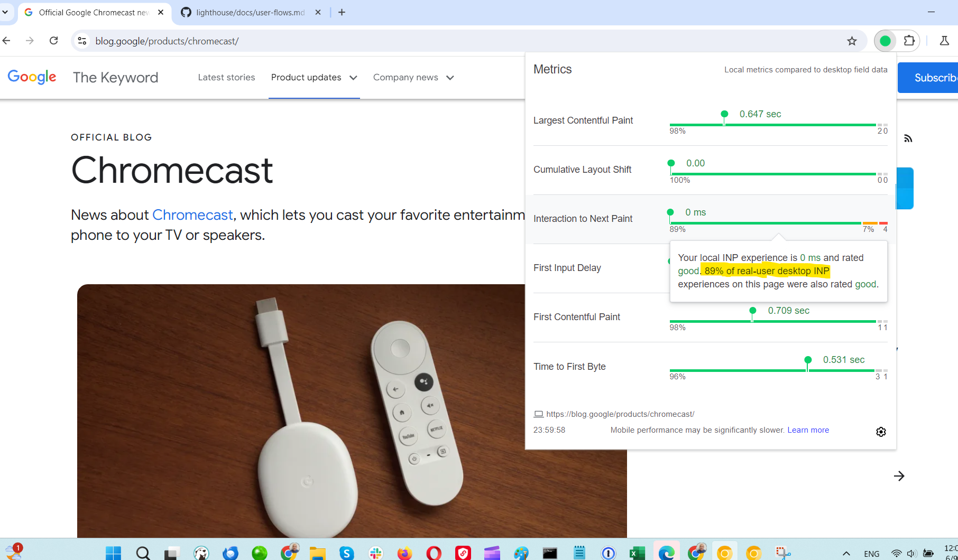
Task: Click the Learn more link
Action: [x=808, y=430]
